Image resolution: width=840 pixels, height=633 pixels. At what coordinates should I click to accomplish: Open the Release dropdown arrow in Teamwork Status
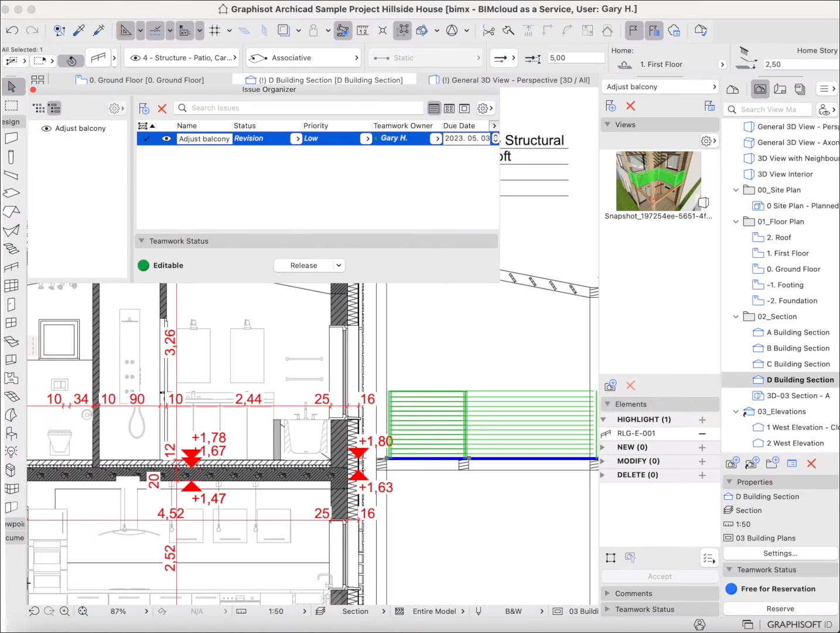coord(339,266)
